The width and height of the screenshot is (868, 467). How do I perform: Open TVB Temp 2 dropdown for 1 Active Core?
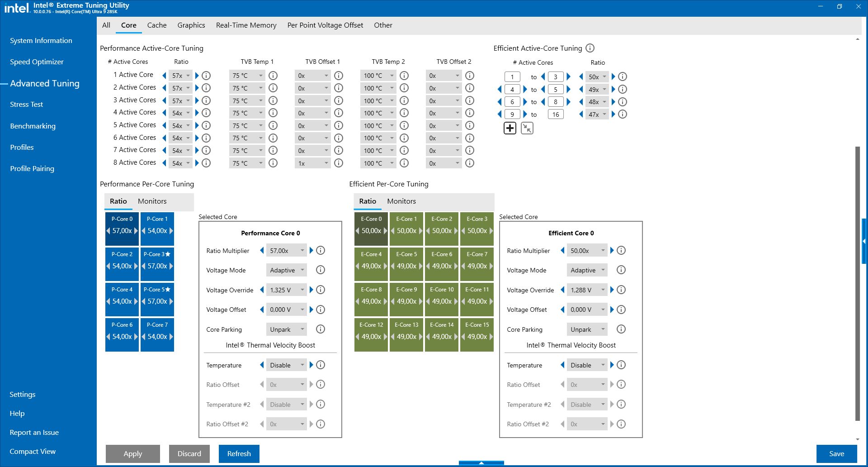(x=378, y=76)
